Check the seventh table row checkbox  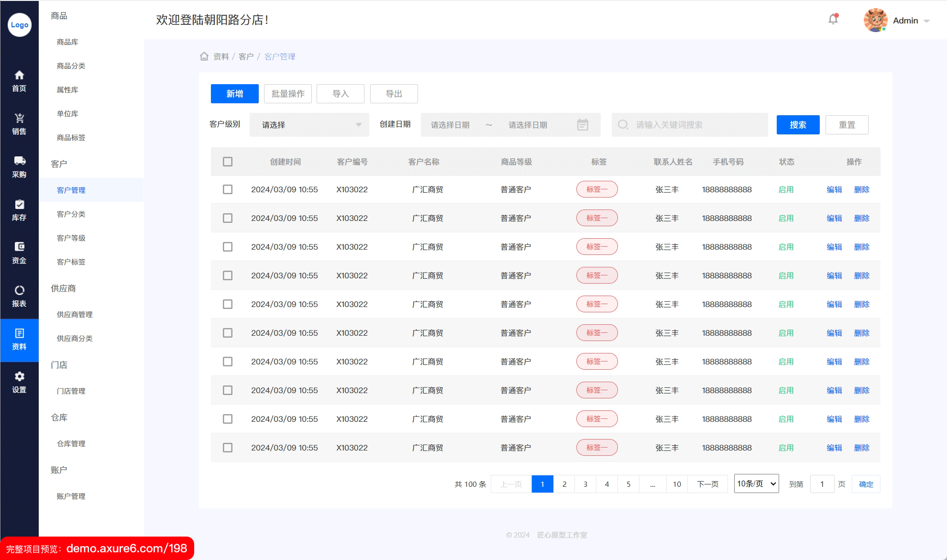click(228, 362)
